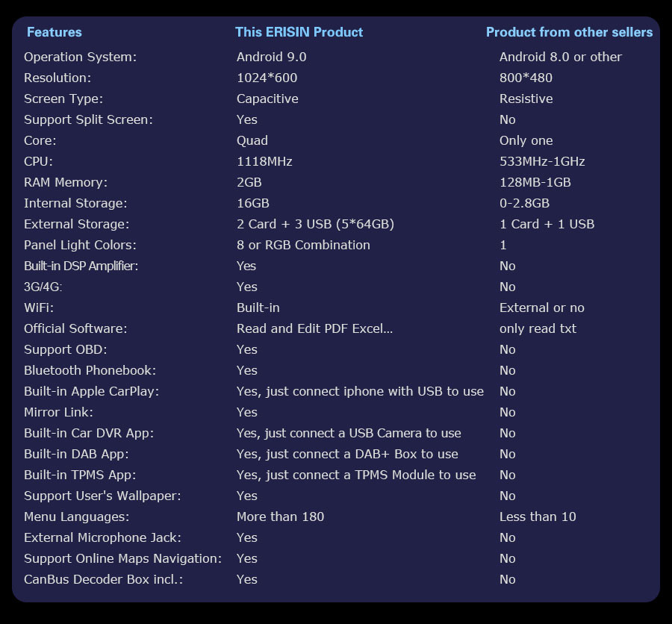The width and height of the screenshot is (672, 624).
Task: Click the TPMS Module description text
Action: click(356, 475)
